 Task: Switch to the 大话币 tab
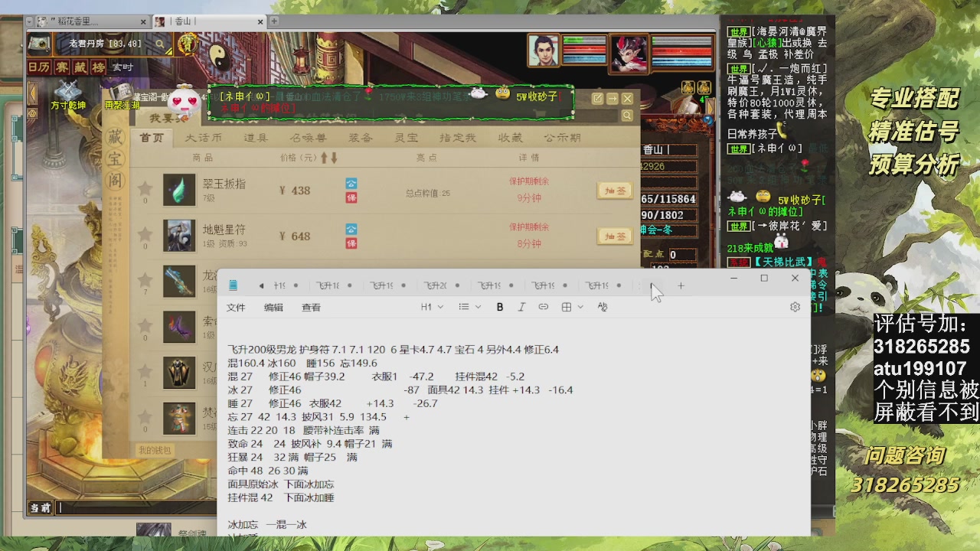pyautogui.click(x=203, y=138)
